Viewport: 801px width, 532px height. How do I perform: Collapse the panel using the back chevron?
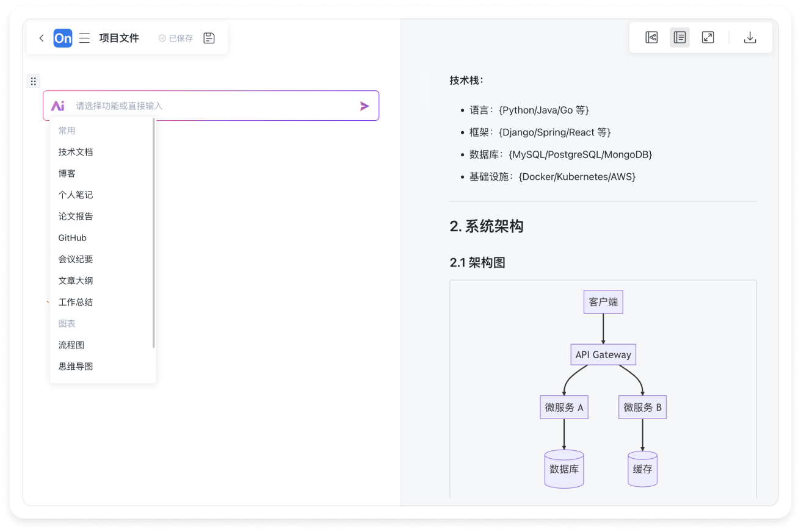[42, 38]
